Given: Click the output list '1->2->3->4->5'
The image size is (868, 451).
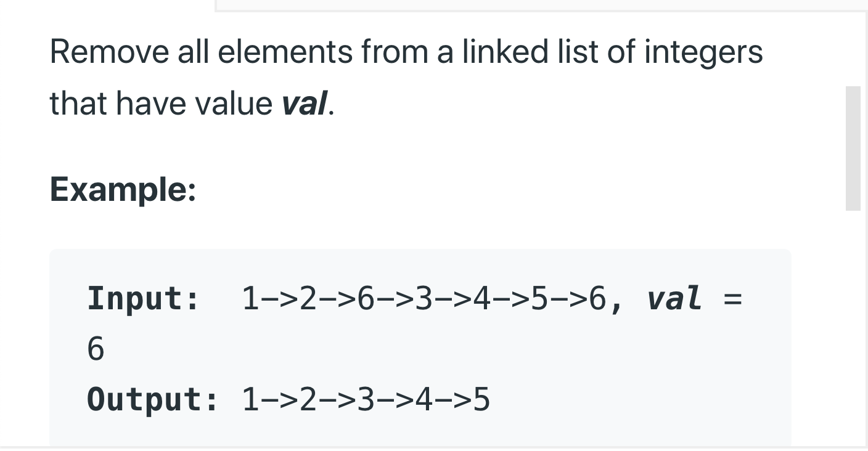Looking at the screenshot, I should (366, 399).
